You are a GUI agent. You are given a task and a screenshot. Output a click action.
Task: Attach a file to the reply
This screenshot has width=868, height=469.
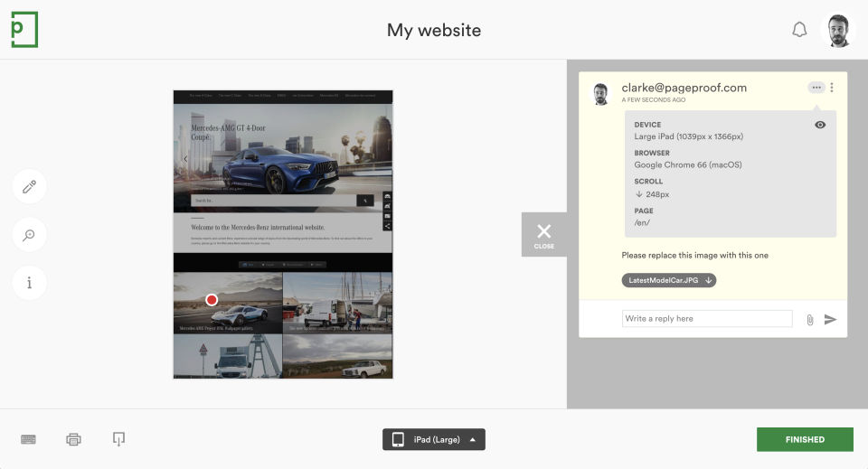point(810,320)
